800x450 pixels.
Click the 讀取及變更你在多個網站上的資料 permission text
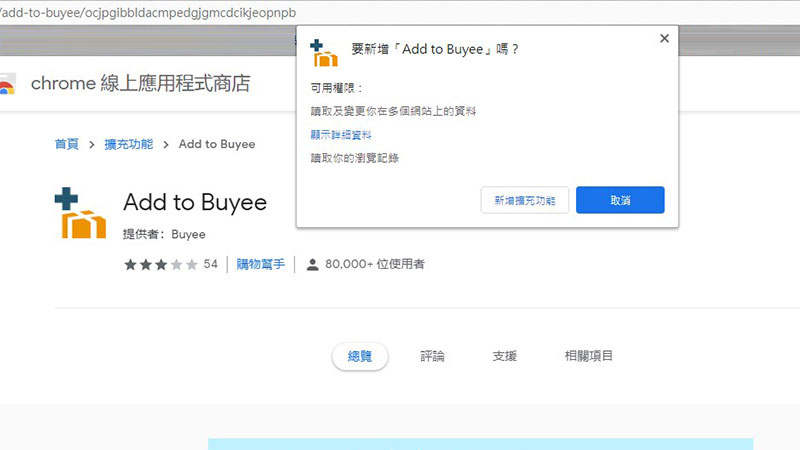pyautogui.click(x=393, y=111)
